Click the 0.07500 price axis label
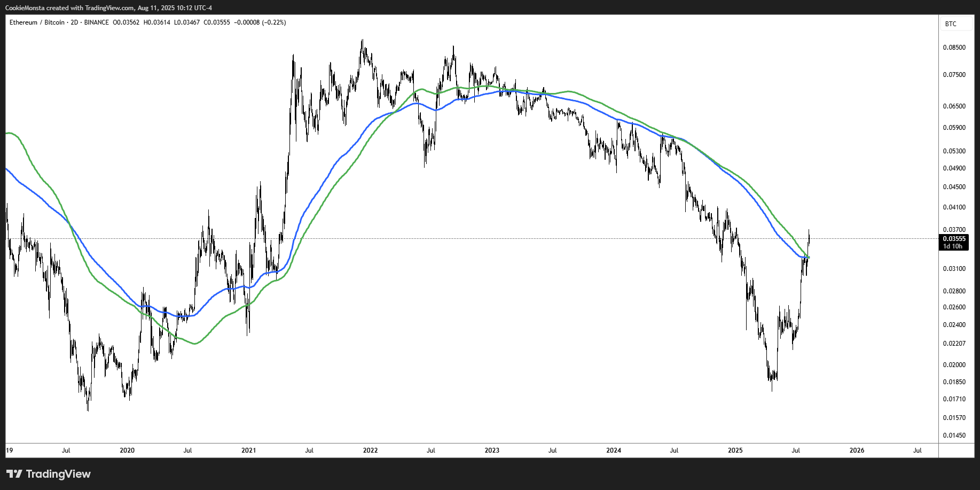Image resolution: width=980 pixels, height=490 pixels. (954, 75)
